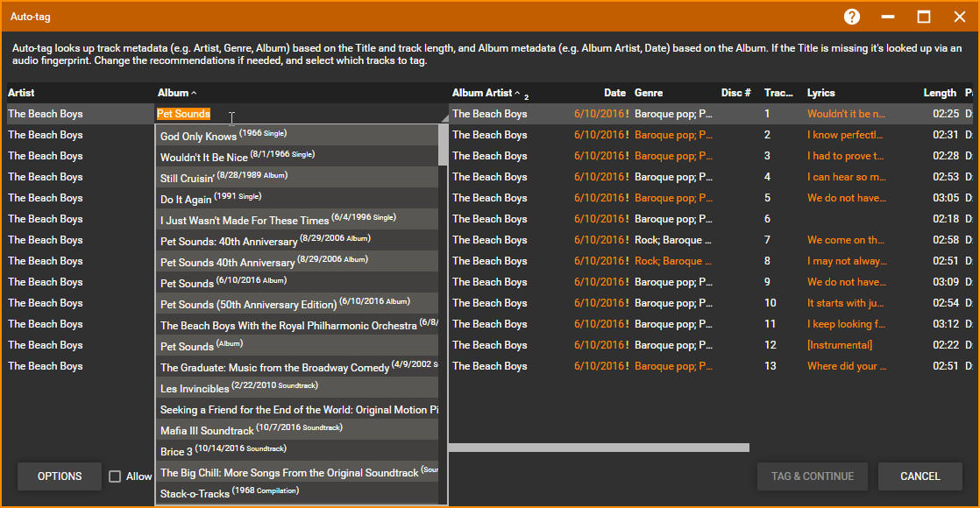Click the Album field dropdown arrow

tap(444, 116)
